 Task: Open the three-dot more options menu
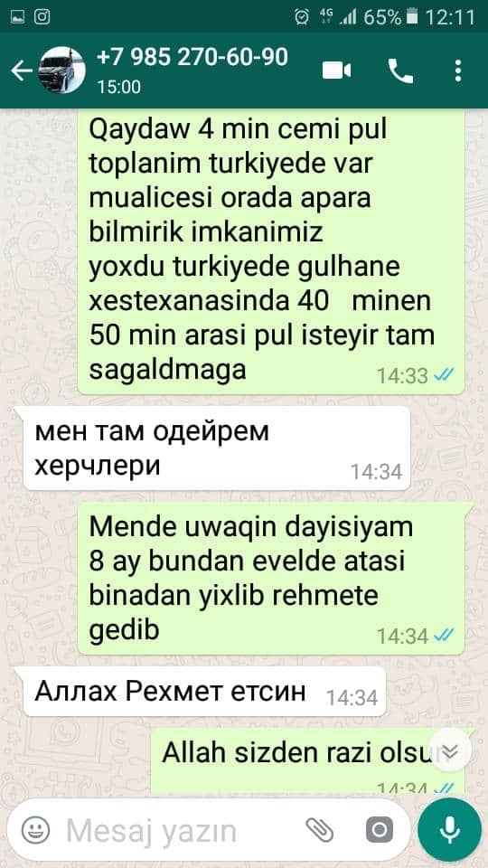[457, 71]
